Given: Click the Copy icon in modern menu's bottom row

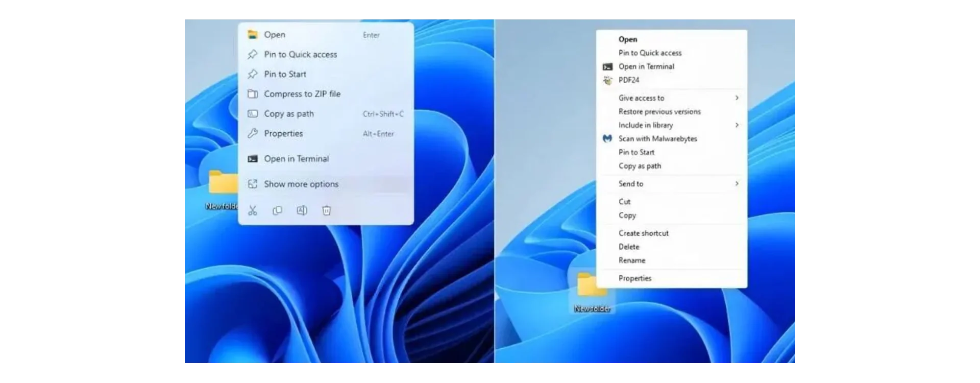Looking at the screenshot, I should pyautogui.click(x=277, y=210).
